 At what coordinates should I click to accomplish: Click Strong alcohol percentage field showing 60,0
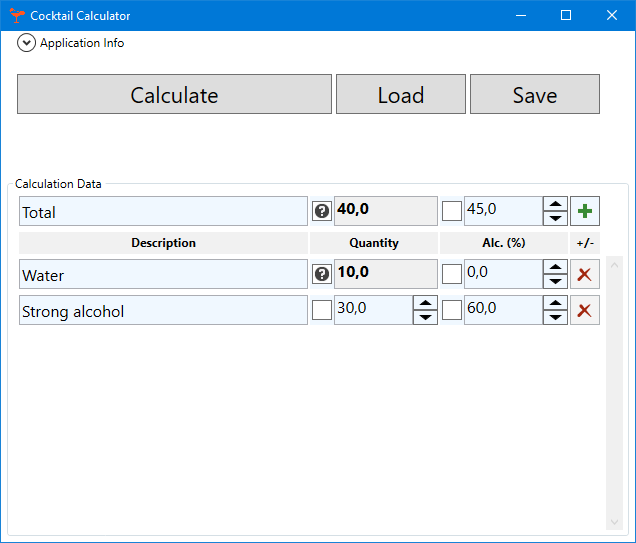[503, 310]
